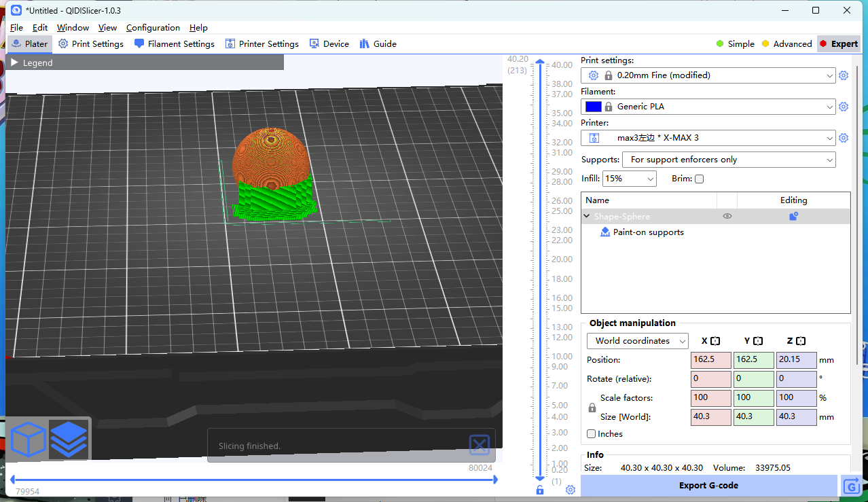Screen dimensions: 868x502
Task: Click the blue Generic PLA color swatch
Action: (593, 107)
